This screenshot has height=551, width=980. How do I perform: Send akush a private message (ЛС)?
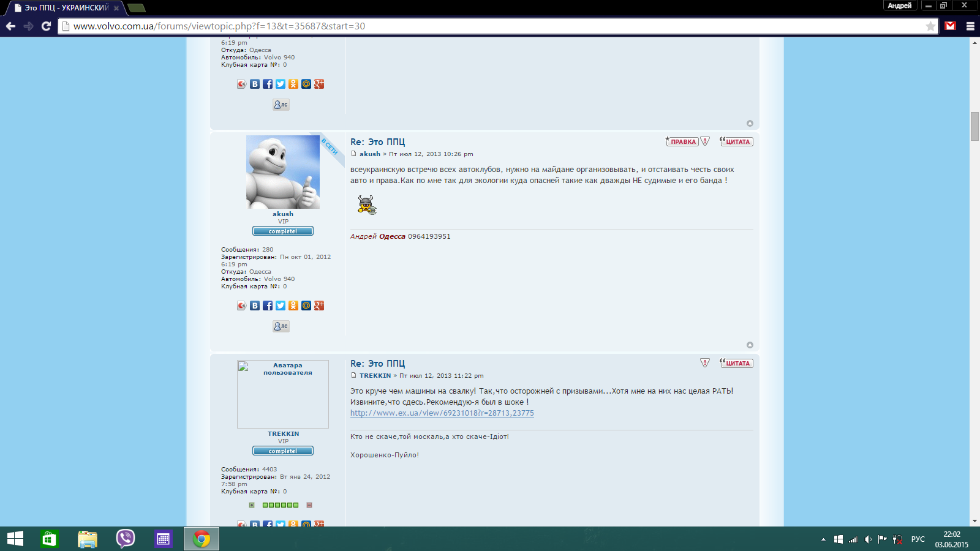tap(281, 326)
